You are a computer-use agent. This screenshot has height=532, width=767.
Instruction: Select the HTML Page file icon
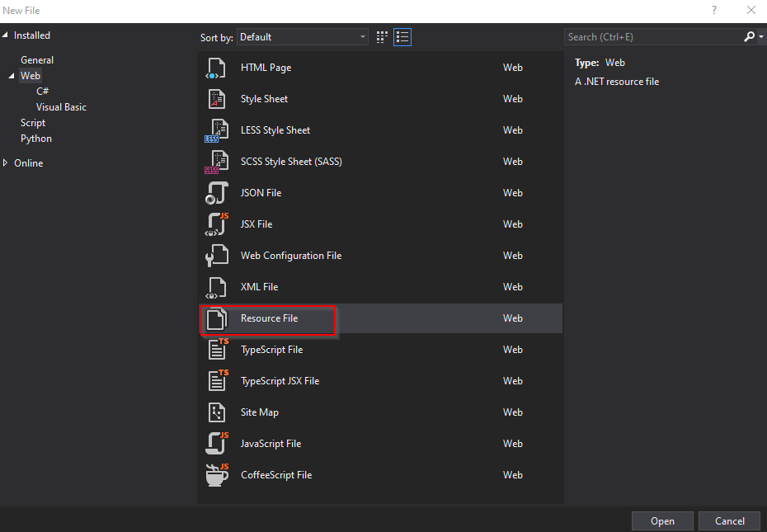215,68
